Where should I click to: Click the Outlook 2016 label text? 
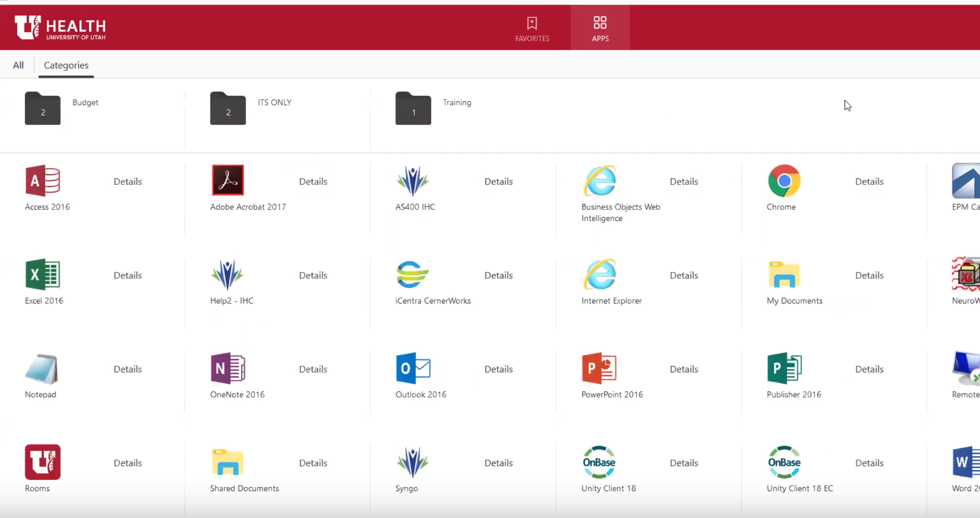tap(421, 394)
